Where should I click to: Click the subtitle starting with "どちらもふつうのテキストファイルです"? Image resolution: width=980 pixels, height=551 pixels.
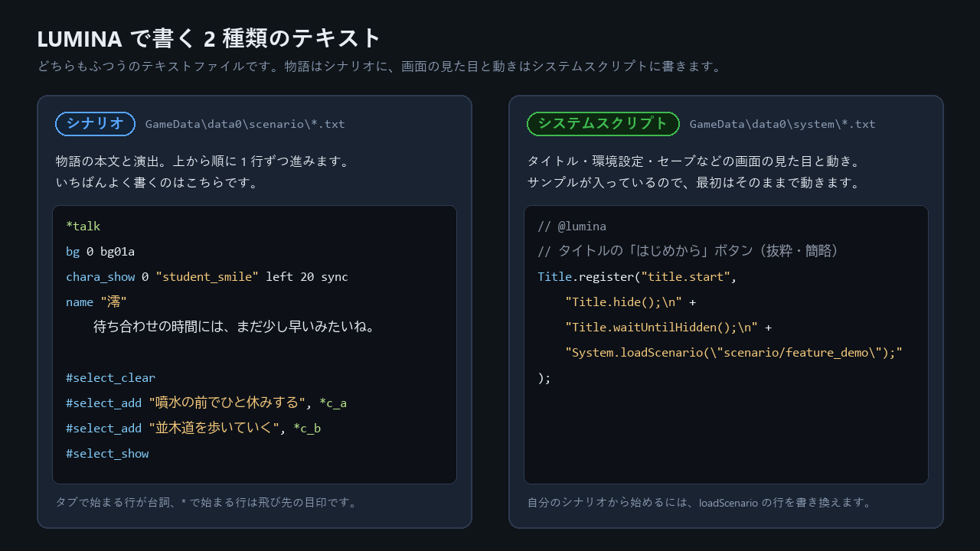pyautogui.click(x=380, y=67)
